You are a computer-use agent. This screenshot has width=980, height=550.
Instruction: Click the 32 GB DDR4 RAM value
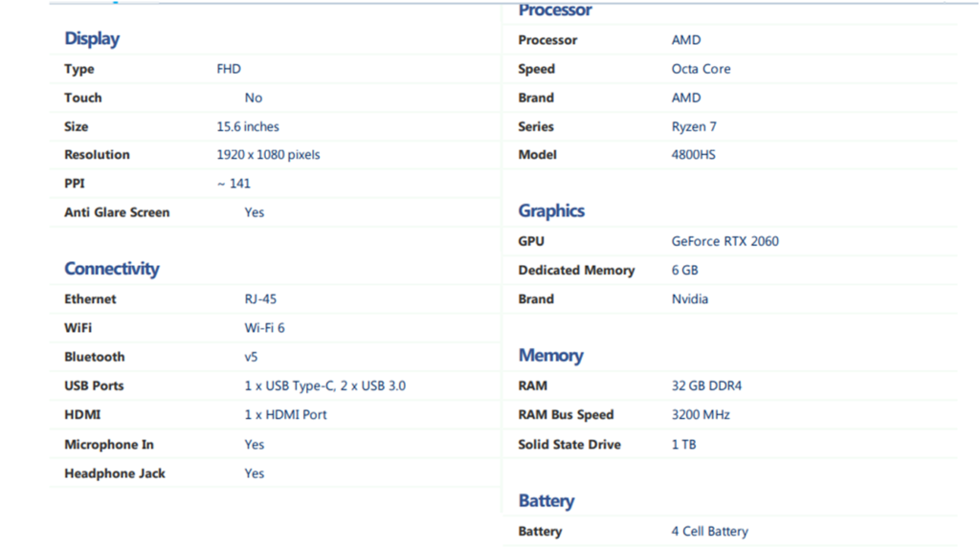(706, 385)
